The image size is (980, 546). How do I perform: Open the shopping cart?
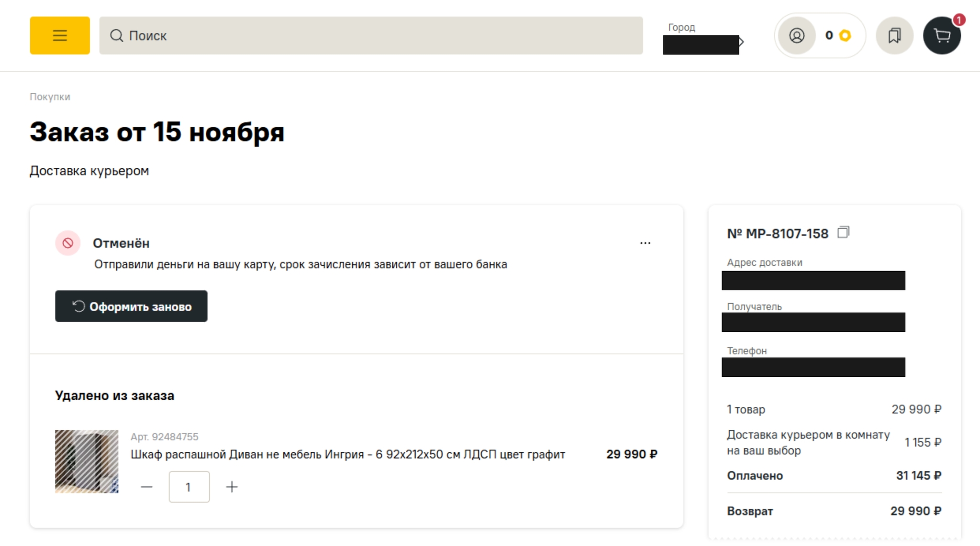coord(942,36)
